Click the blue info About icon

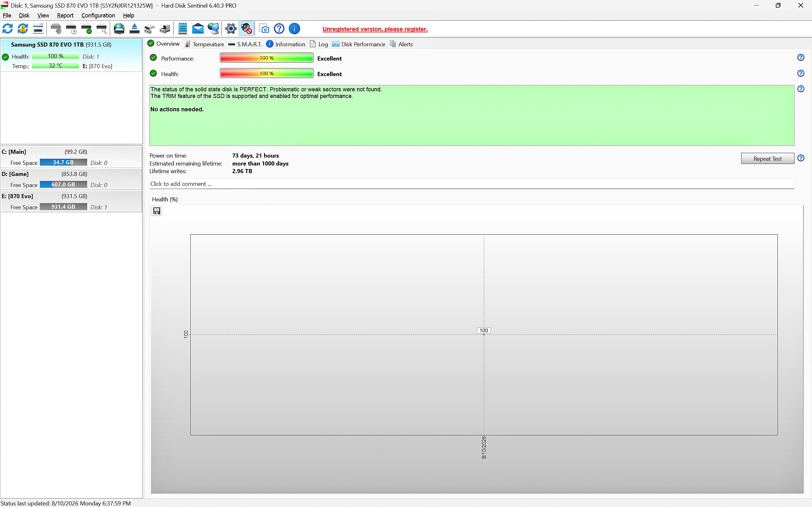coord(294,29)
